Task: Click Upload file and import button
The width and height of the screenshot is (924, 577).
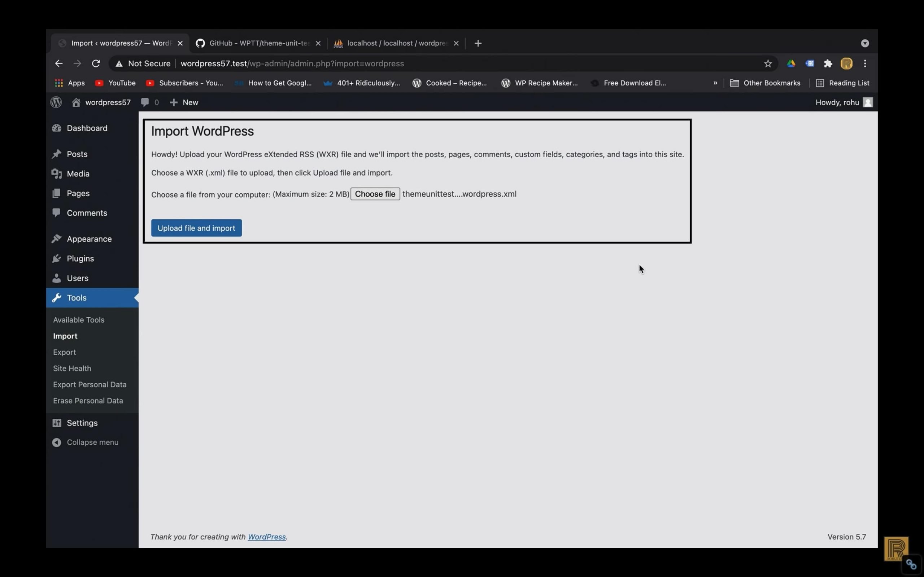Action: point(196,228)
